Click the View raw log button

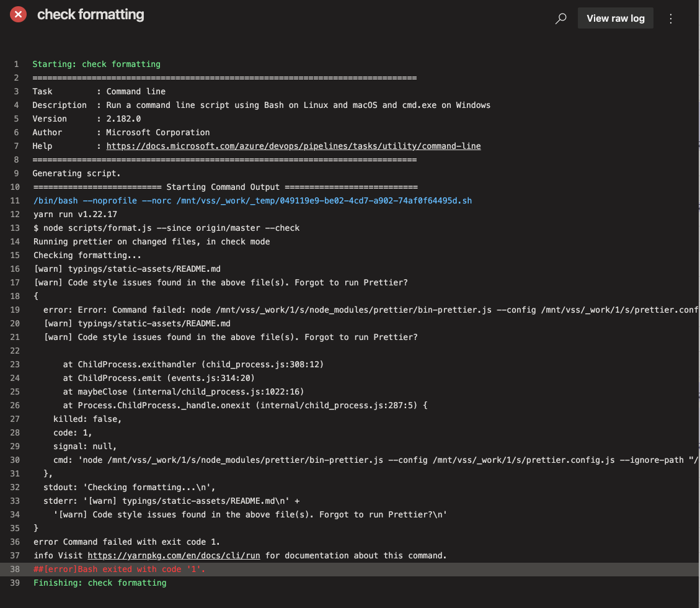coord(615,19)
